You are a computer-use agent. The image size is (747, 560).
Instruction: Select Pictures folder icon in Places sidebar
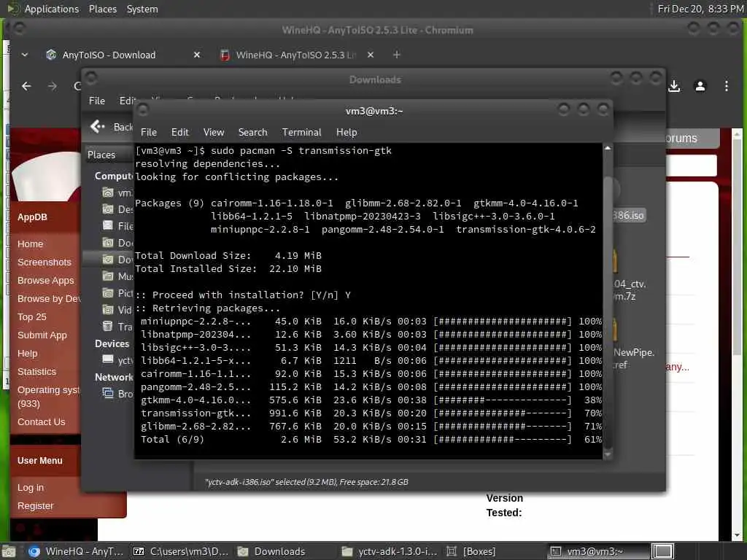tap(108, 293)
